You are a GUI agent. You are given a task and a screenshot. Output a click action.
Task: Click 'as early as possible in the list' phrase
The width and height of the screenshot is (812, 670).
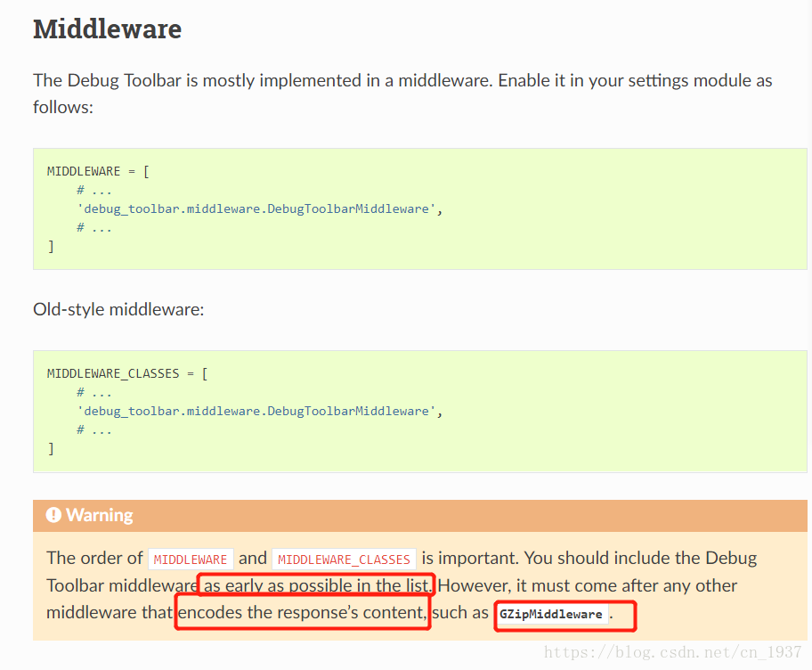(317, 585)
